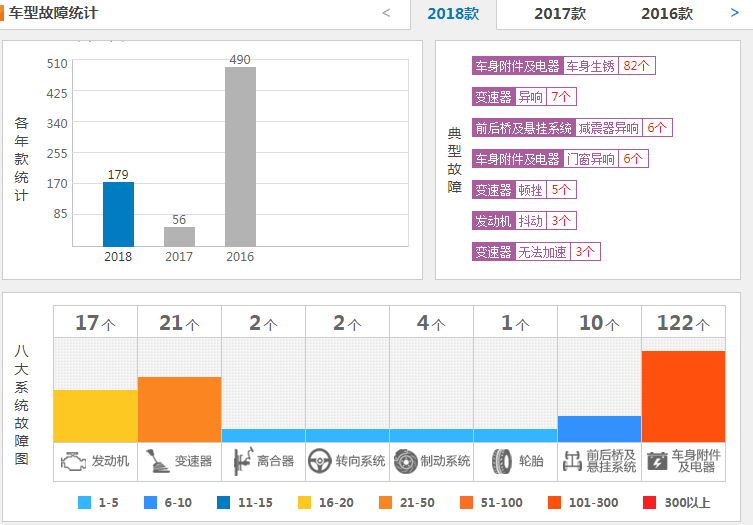This screenshot has width=753, height=525.
Task: Click the steering wheel icon for 转向系统
Action: click(319, 461)
